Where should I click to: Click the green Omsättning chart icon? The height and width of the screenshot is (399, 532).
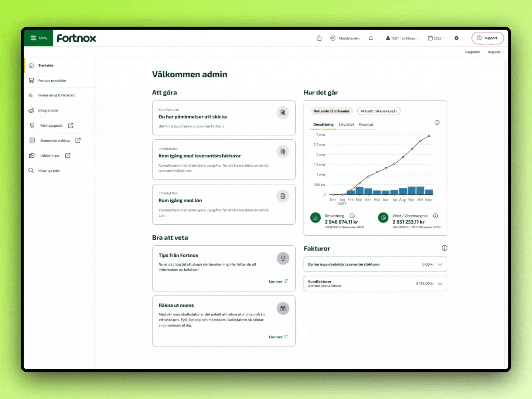tap(316, 218)
